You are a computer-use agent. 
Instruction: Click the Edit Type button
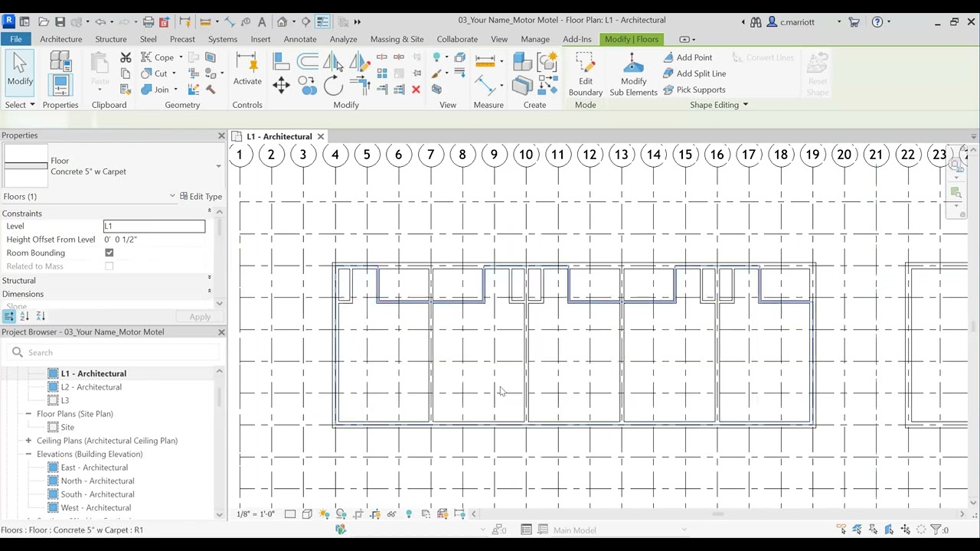199,197
